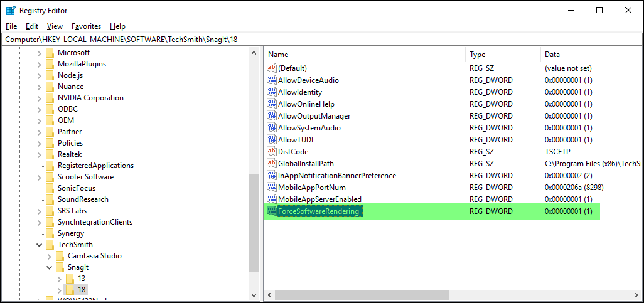Select the ForceSoftwareRendering DWORD value icon
The image size is (644, 303).
click(x=272, y=211)
